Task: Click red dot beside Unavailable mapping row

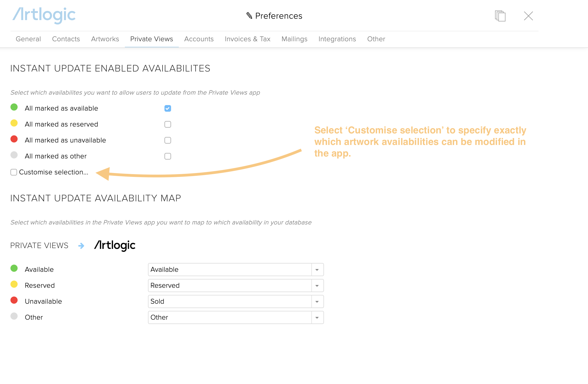Action: coord(14,300)
